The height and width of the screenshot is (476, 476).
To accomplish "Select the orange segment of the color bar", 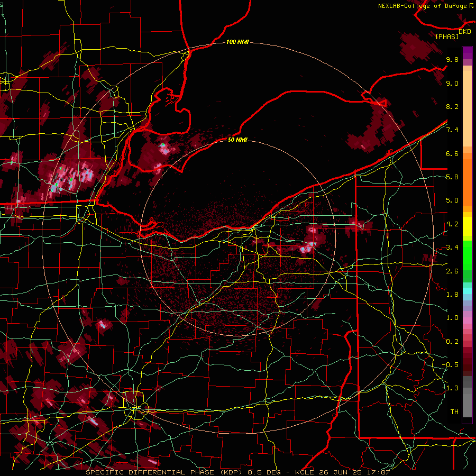I will [467, 183].
